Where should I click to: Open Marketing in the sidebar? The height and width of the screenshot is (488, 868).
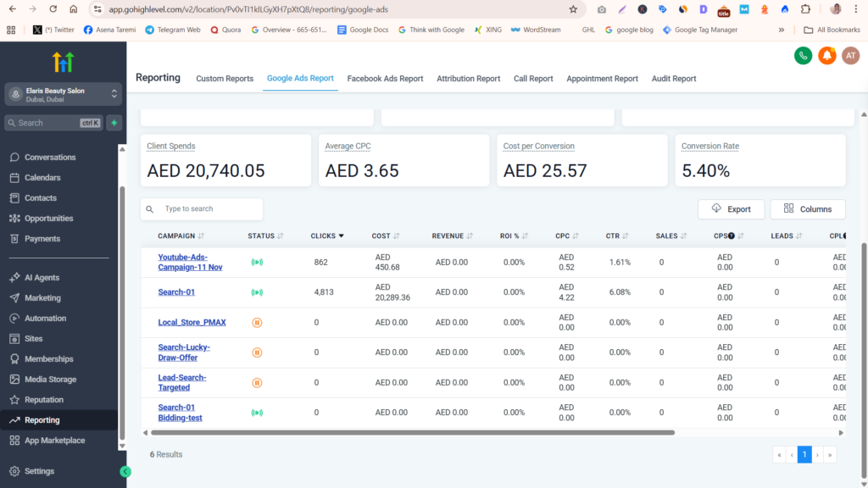click(x=42, y=298)
